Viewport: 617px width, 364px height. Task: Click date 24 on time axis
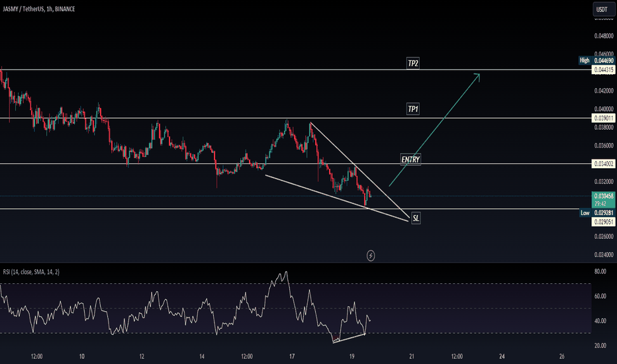click(x=502, y=357)
